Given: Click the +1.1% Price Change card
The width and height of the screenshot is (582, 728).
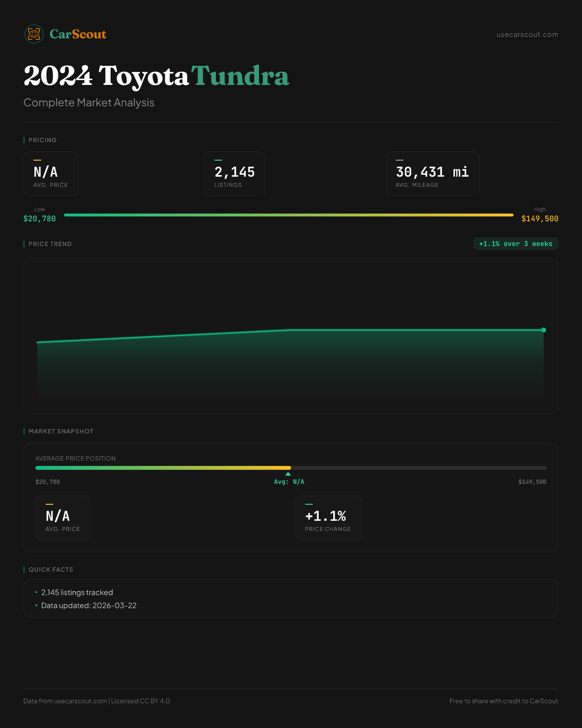Looking at the screenshot, I should pyautogui.click(x=328, y=518).
